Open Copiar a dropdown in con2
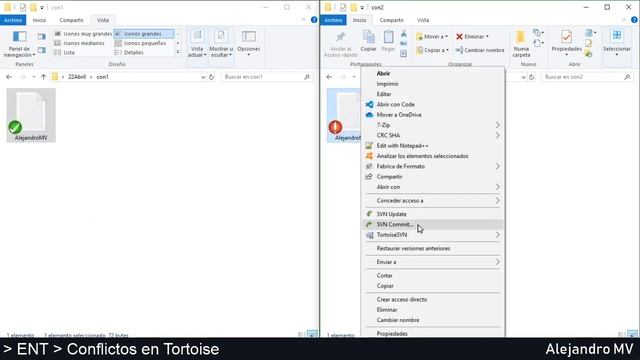Image resolution: width=640 pixels, height=360 pixels. coord(432,50)
